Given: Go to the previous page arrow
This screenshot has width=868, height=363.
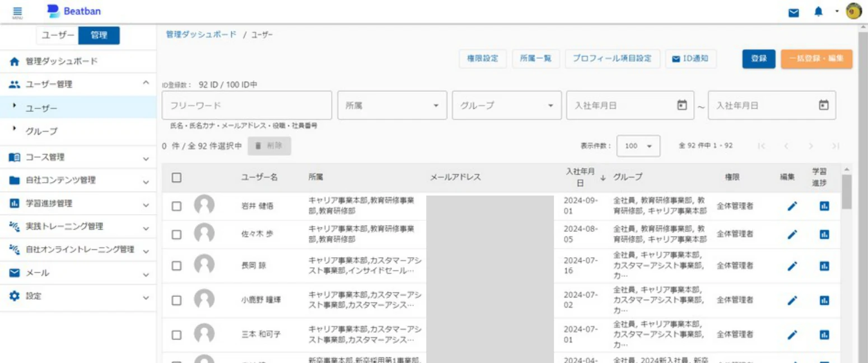Looking at the screenshot, I should pyautogui.click(x=786, y=146).
